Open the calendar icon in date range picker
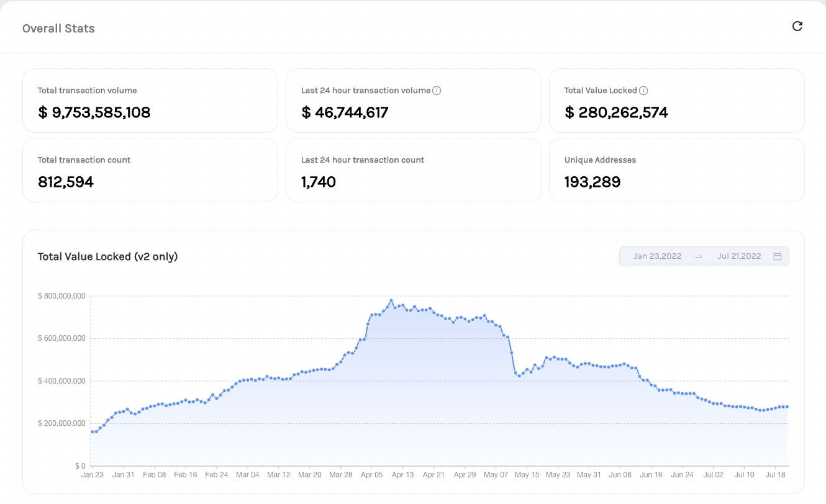Viewport: 826px width, 504px height. click(778, 256)
